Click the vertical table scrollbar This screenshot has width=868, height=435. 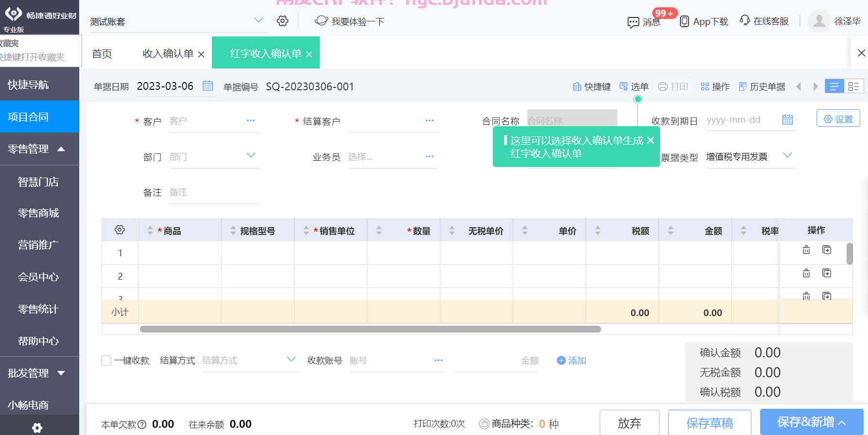tap(850, 253)
